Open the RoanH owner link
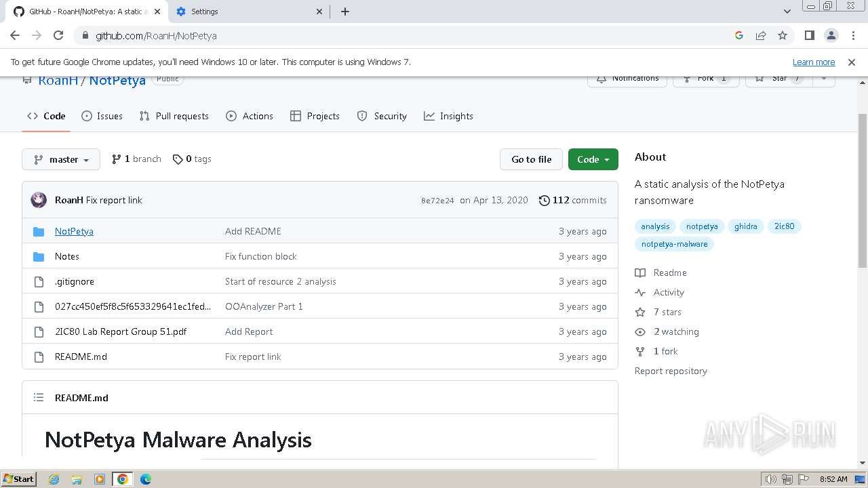The image size is (868, 488). click(58, 80)
